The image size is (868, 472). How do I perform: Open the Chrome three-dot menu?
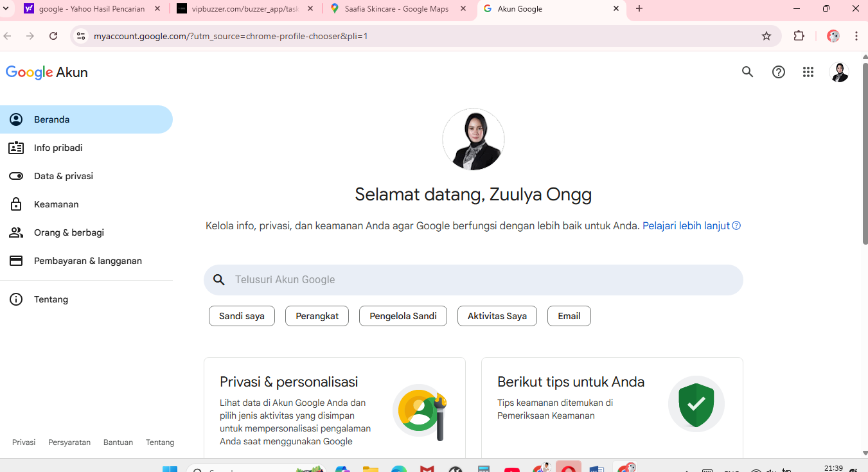[856, 36]
